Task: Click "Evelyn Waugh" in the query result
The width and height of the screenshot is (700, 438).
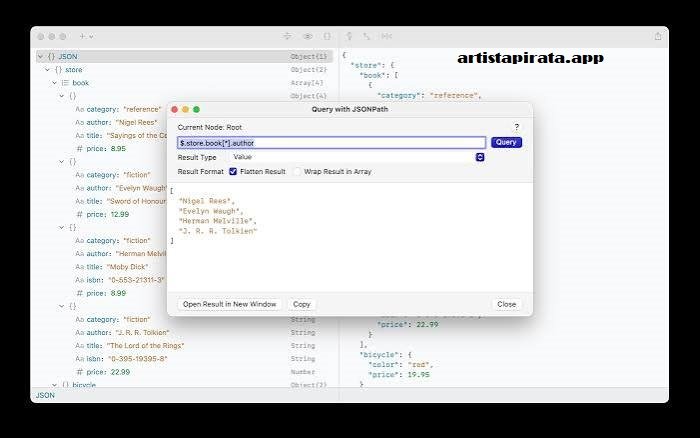Action: [x=211, y=211]
